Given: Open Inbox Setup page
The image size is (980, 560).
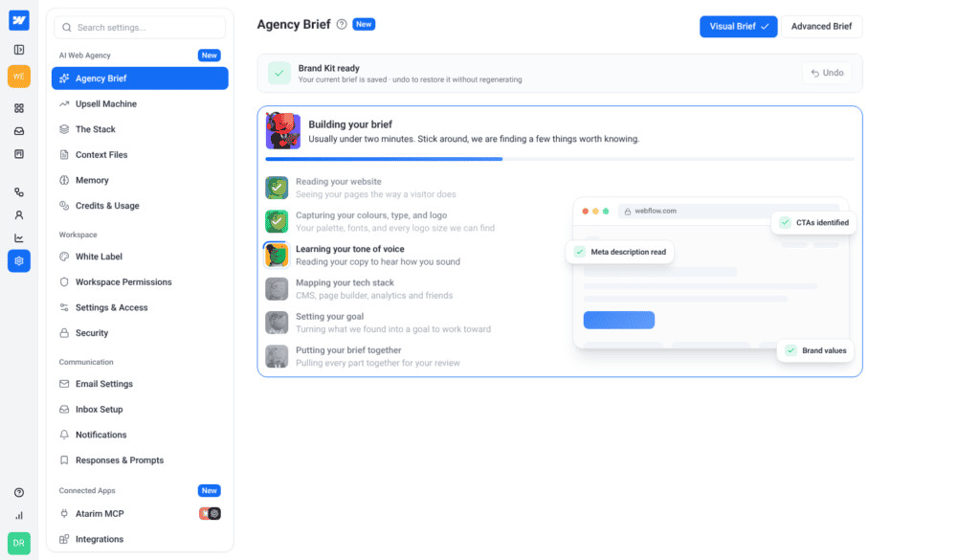Looking at the screenshot, I should point(140,410).
